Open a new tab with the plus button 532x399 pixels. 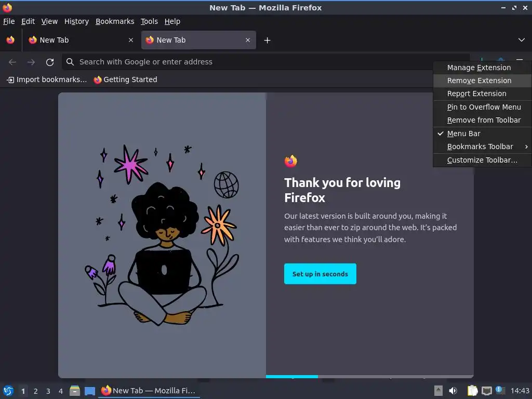click(x=268, y=41)
